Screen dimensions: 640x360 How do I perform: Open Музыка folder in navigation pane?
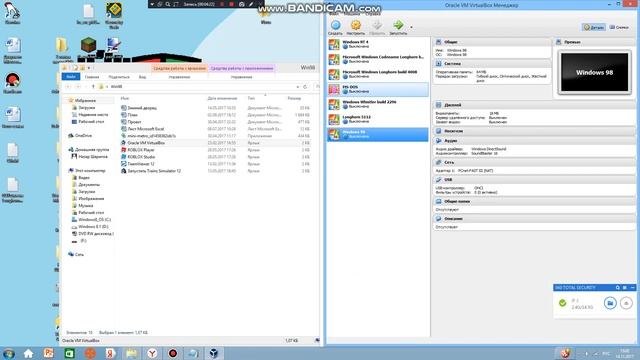(83, 206)
